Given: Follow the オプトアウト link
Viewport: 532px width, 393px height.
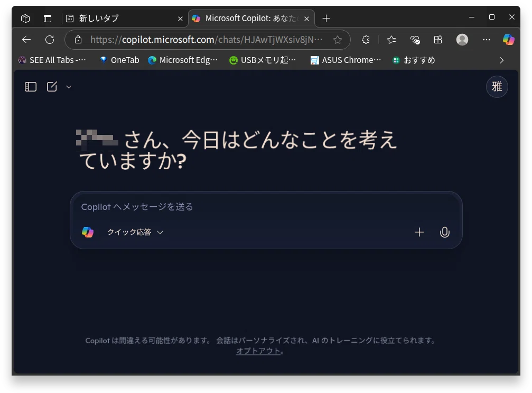Looking at the screenshot, I should click(x=258, y=351).
